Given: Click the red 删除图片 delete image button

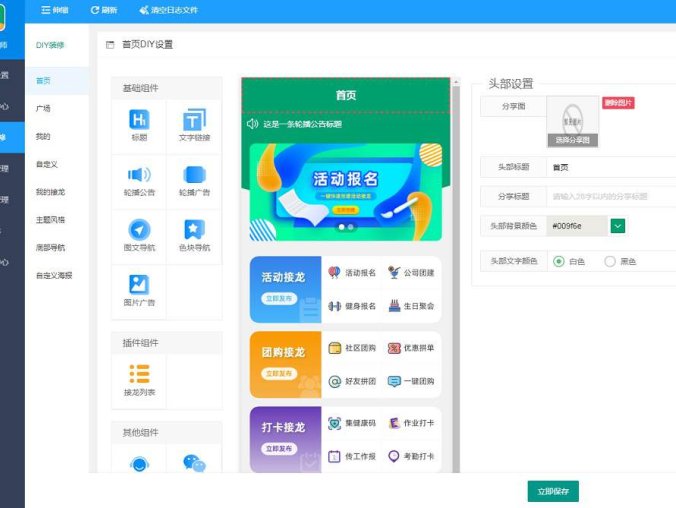Looking at the screenshot, I should pos(618,103).
